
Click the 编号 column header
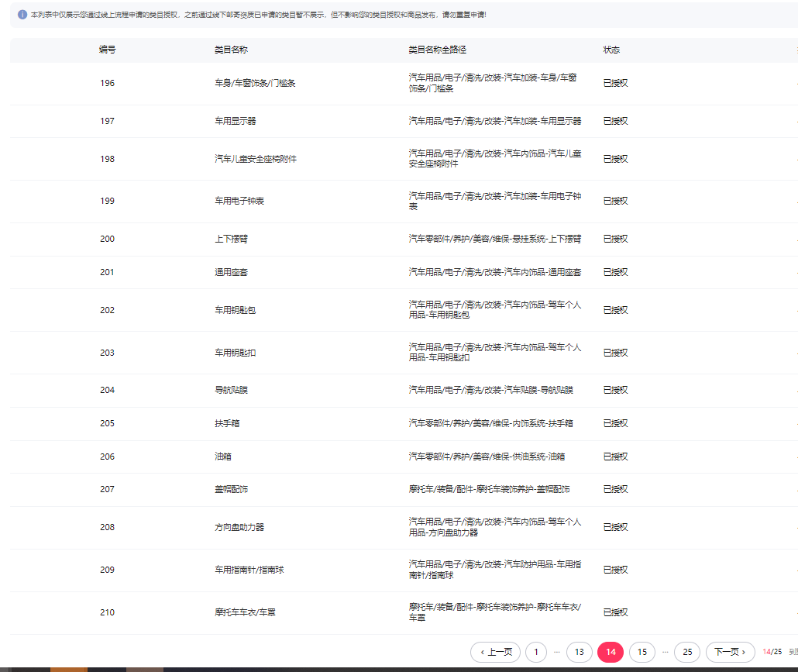pos(107,50)
